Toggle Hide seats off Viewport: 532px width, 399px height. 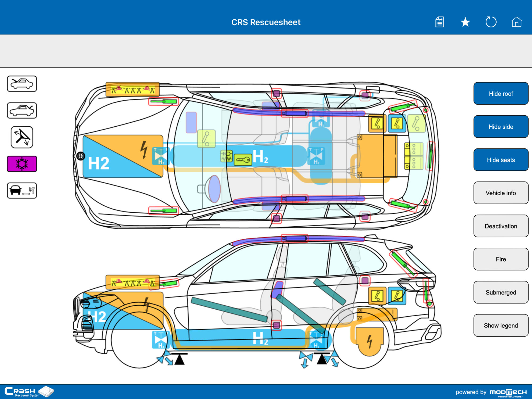tap(501, 160)
